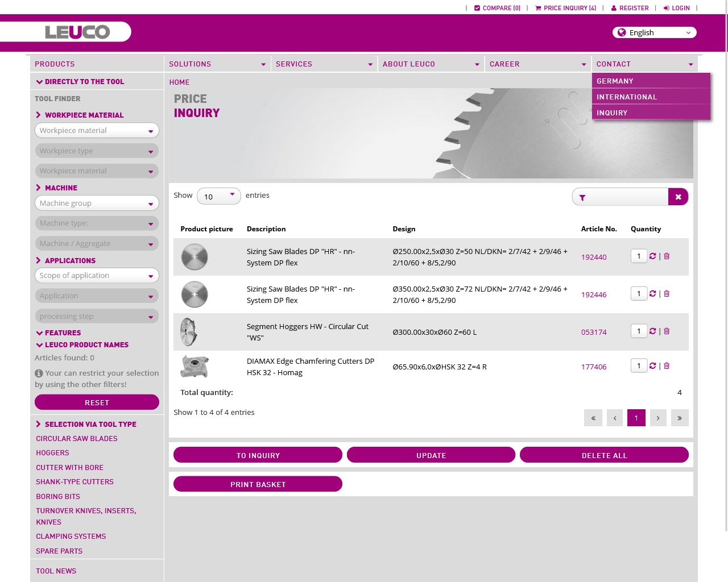Open Cutter with Bore category
728x582 pixels.
(x=69, y=468)
